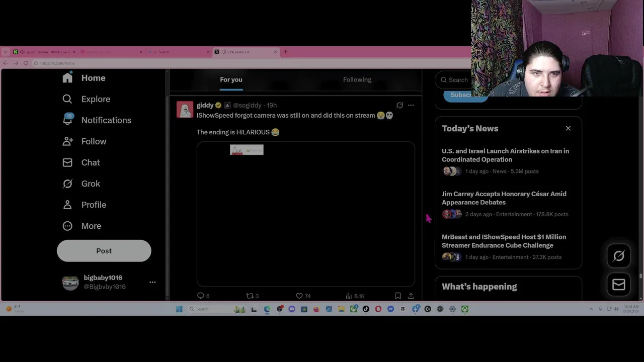Open Opera from the taskbar
The width and height of the screenshot is (644, 362).
(378, 309)
